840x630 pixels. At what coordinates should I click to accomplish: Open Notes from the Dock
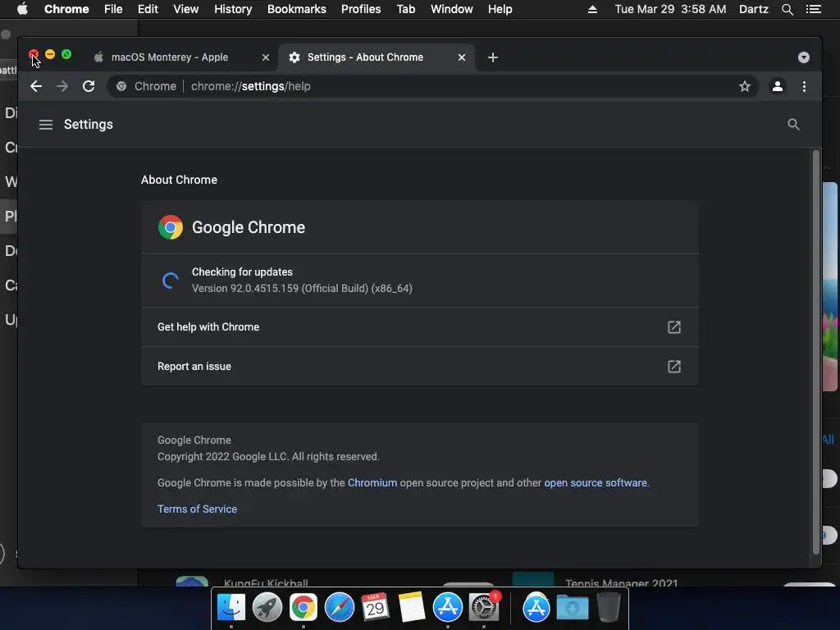point(411,608)
